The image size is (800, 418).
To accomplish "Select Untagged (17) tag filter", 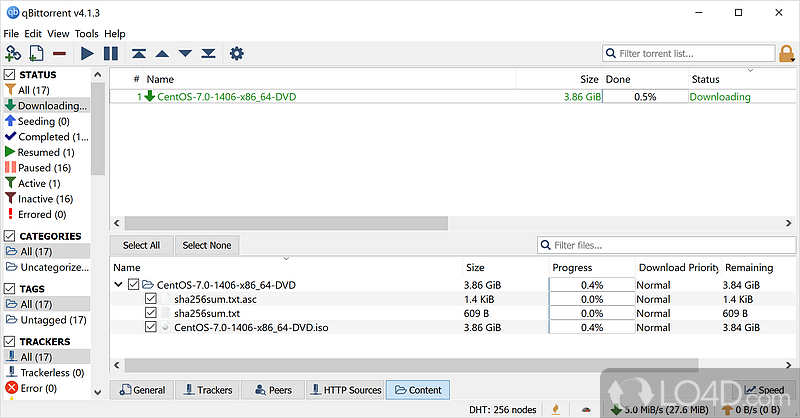I will (47, 320).
